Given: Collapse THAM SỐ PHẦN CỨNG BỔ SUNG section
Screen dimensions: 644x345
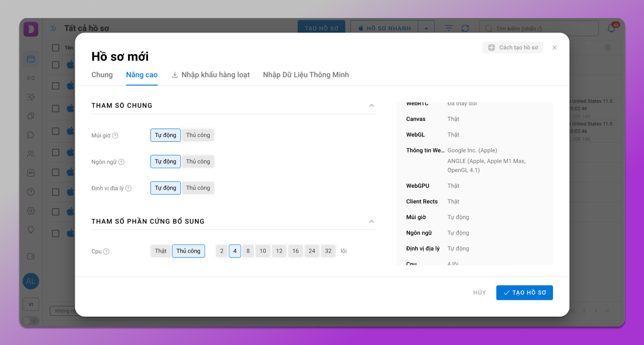Looking at the screenshot, I should (371, 222).
